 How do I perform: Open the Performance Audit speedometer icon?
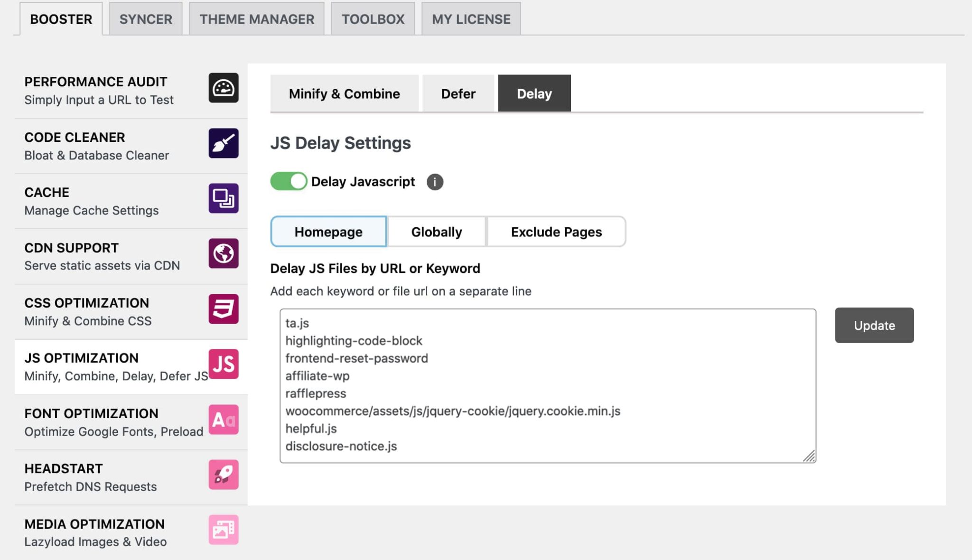(223, 88)
